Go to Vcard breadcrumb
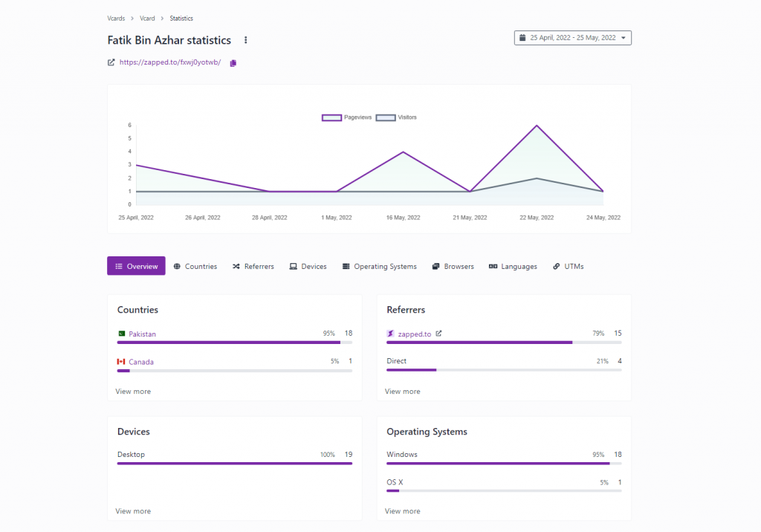Viewport: 761px width, 532px height. click(x=147, y=19)
